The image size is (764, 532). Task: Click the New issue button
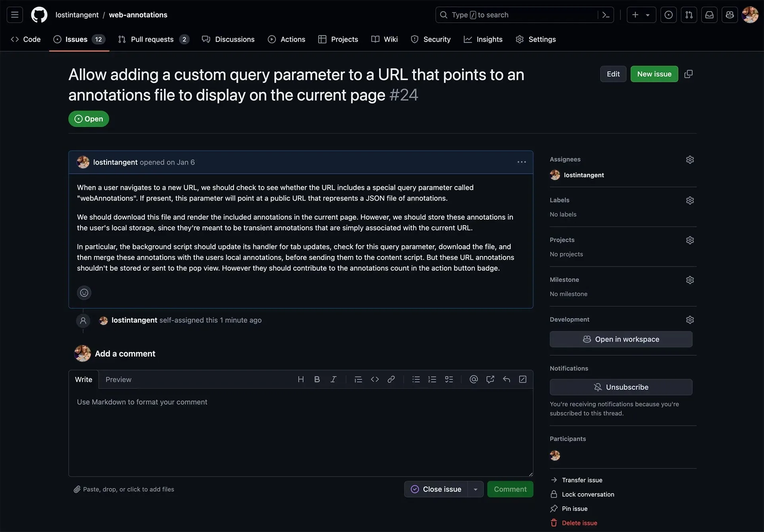(654, 74)
